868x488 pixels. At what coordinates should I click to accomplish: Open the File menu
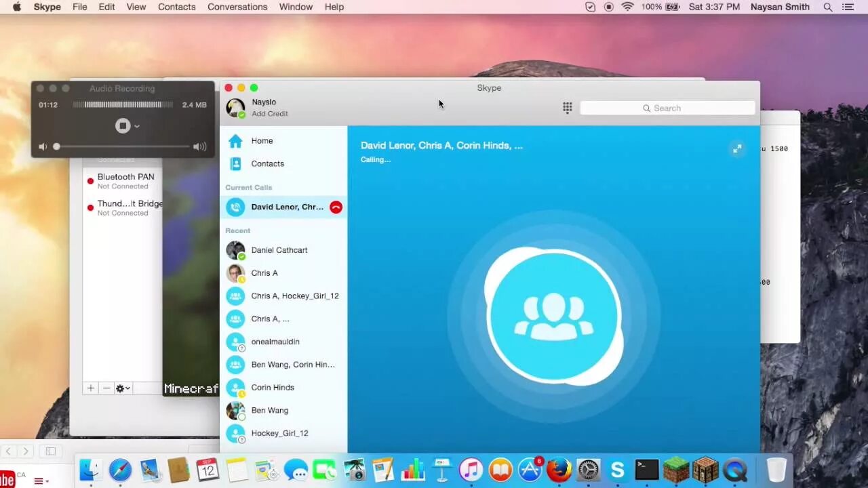pos(80,7)
